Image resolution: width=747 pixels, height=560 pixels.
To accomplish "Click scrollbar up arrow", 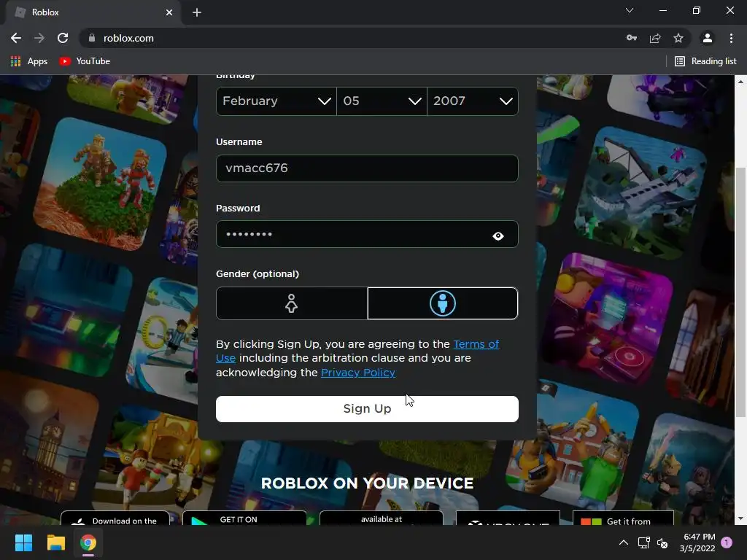I will (x=741, y=82).
